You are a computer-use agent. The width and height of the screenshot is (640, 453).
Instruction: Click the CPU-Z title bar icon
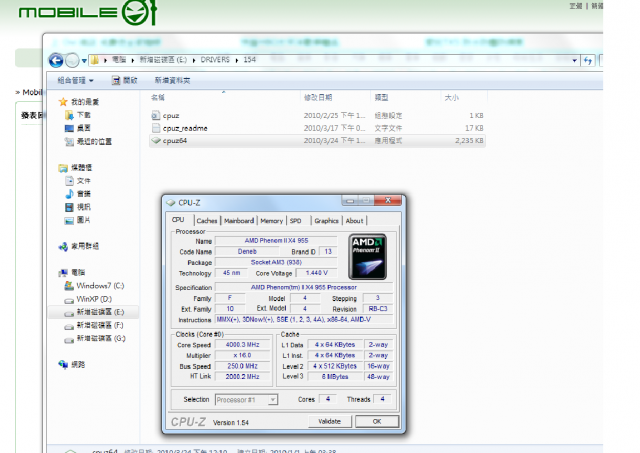(171, 203)
